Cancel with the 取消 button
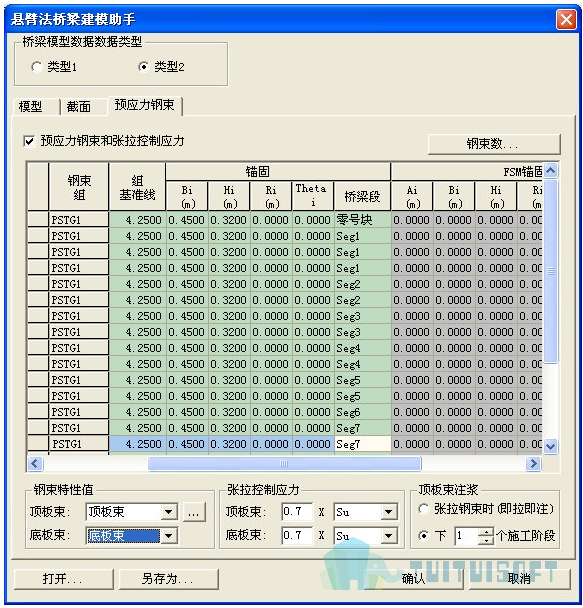 tap(519, 579)
